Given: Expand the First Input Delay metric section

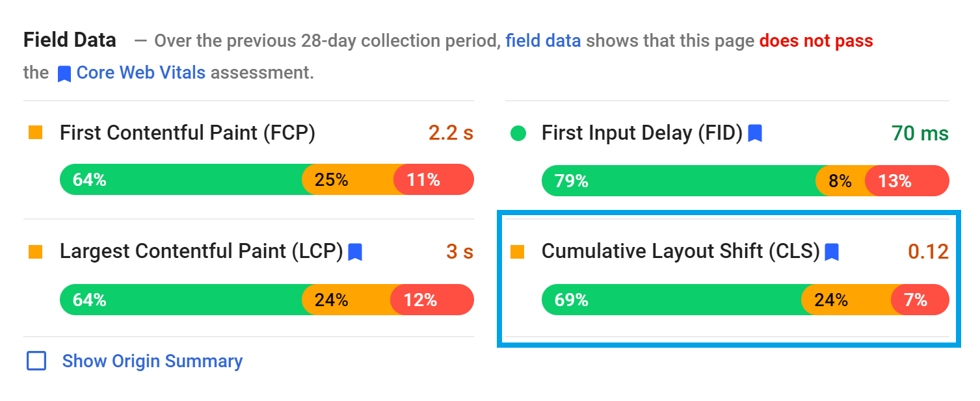Looking at the screenshot, I should tap(644, 133).
